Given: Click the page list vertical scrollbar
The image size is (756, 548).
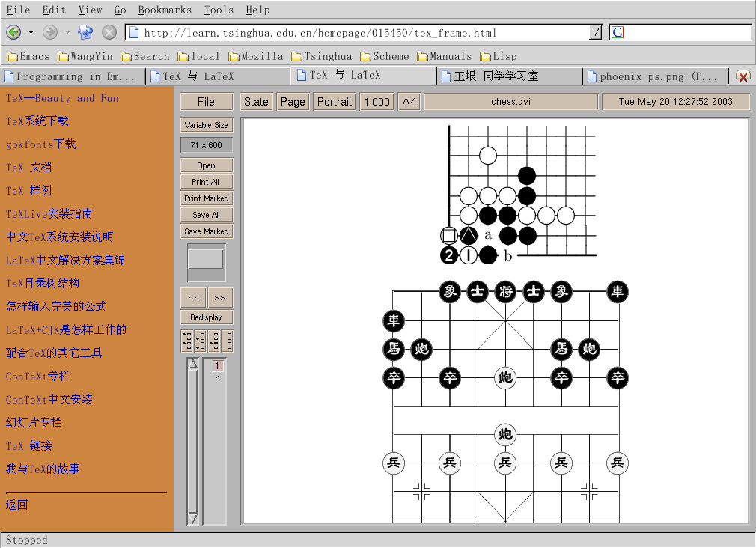Looking at the screenshot, I should pos(192,442).
